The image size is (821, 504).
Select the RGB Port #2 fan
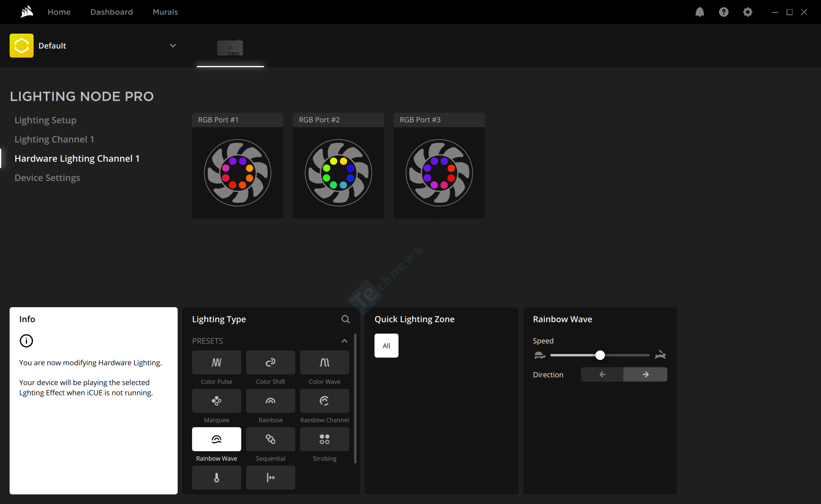(338, 173)
